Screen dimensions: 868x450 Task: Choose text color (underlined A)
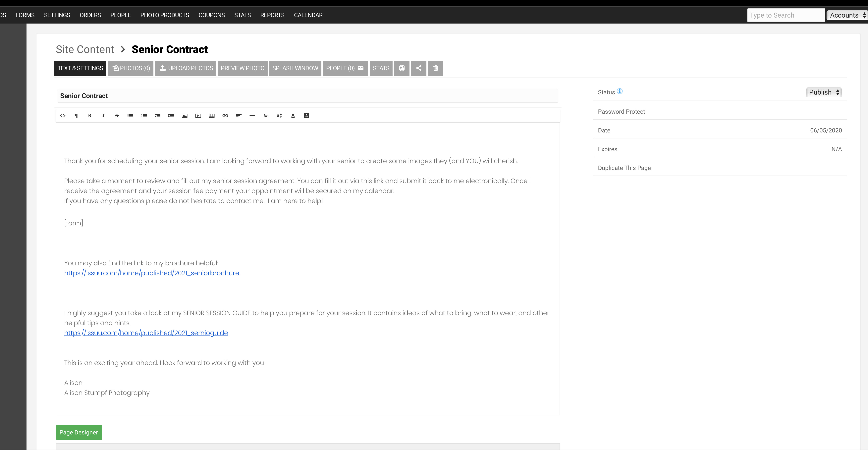point(293,116)
